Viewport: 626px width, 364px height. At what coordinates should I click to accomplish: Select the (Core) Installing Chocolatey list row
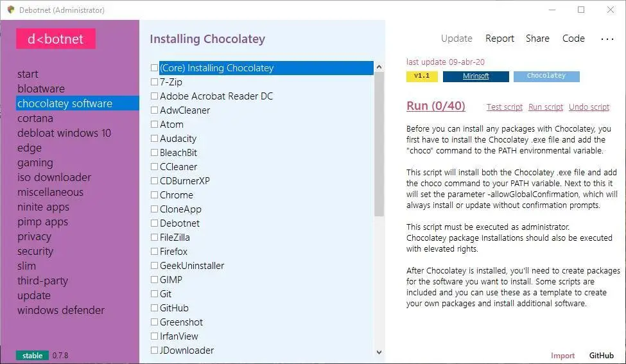[266, 68]
